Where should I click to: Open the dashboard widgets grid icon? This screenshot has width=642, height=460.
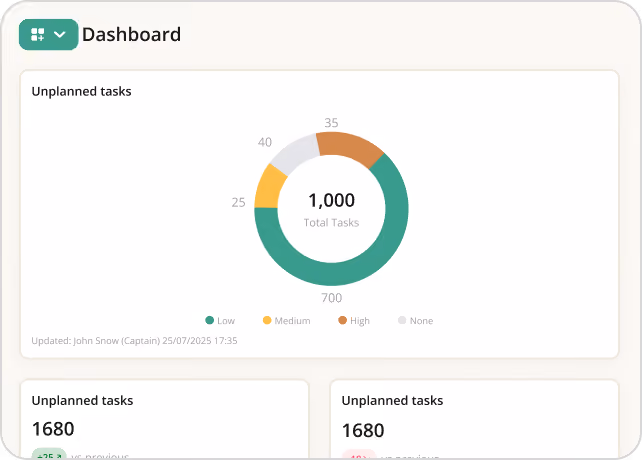38,34
